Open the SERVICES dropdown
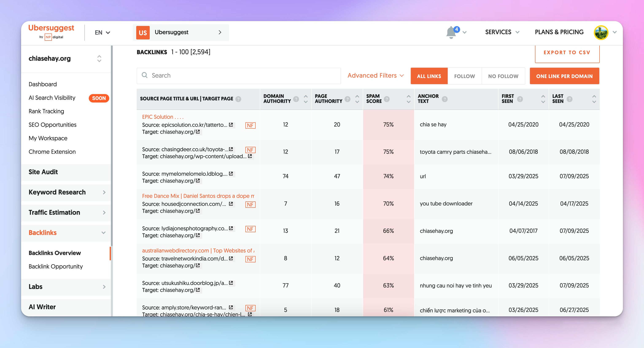Viewport: 644px width, 348px height. click(x=502, y=32)
